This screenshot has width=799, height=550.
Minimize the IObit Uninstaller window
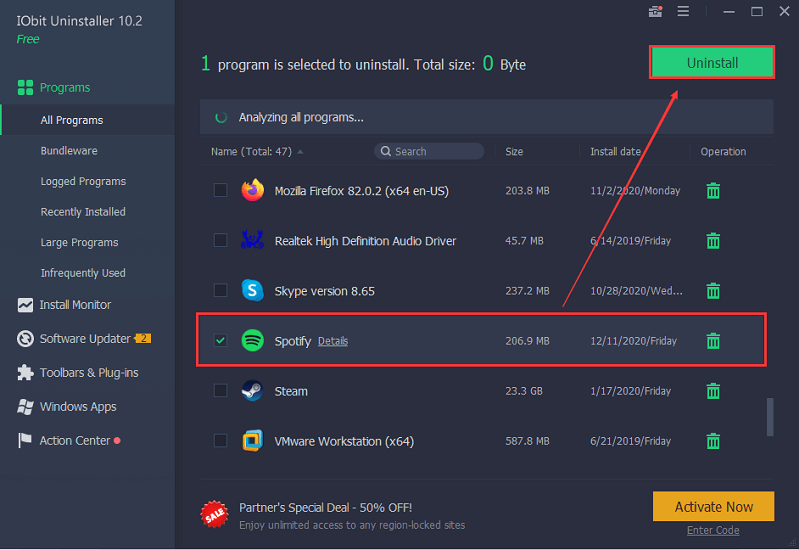click(729, 11)
